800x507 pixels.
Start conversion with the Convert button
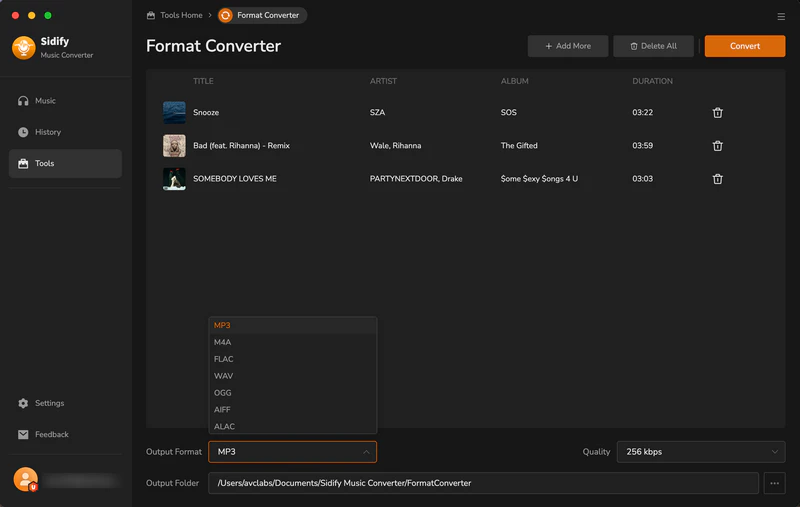pos(745,46)
